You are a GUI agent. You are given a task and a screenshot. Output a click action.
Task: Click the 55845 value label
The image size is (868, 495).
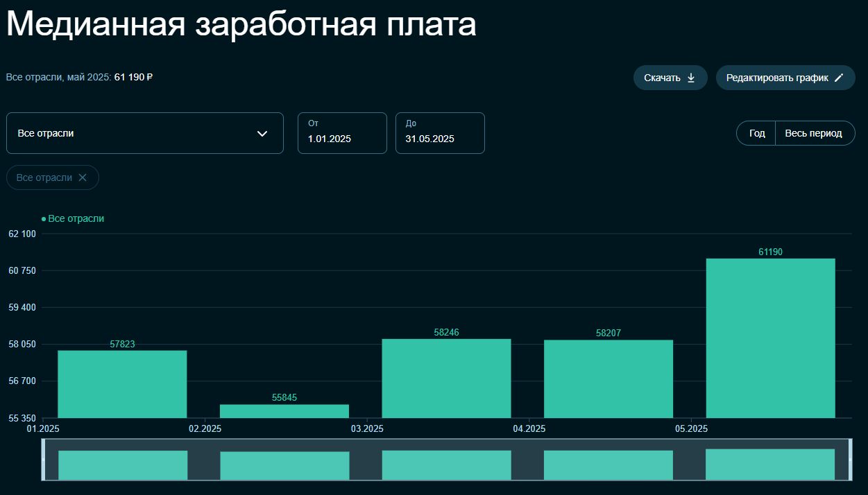[284, 398]
